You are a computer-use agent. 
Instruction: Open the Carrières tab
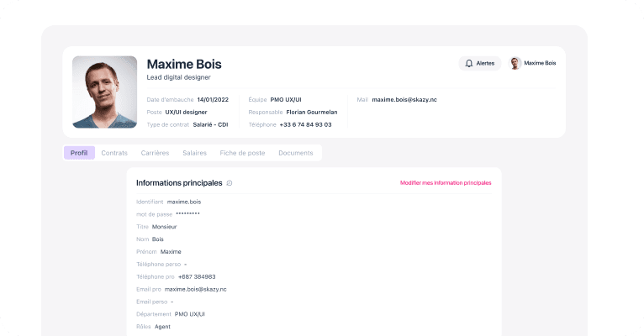155,153
